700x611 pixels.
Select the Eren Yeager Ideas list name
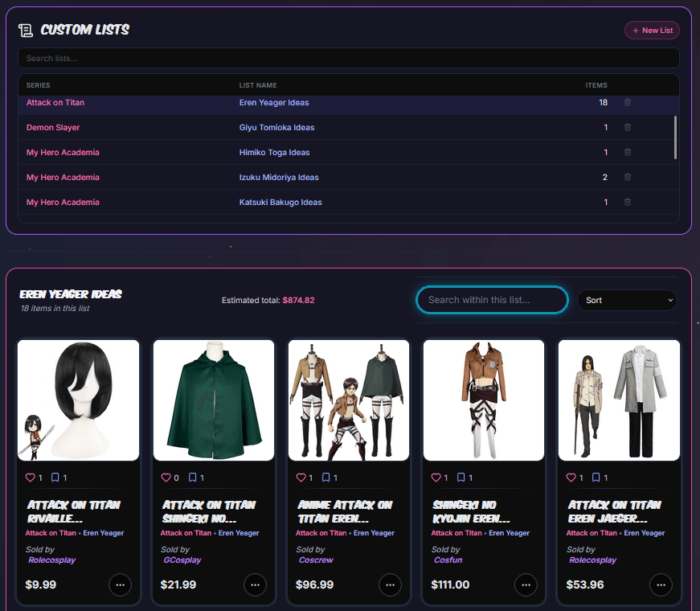pos(274,103)
